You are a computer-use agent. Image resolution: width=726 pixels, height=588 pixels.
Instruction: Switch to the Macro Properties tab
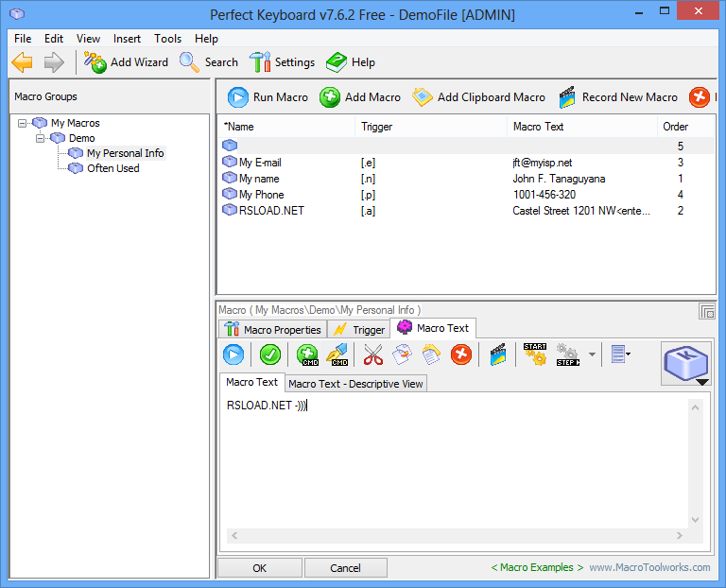(272, 330)
